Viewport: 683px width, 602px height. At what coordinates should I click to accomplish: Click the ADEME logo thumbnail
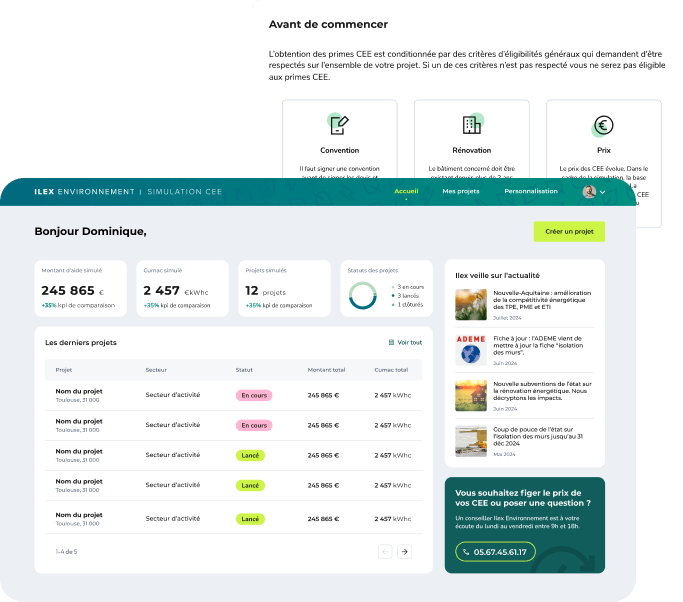coord(470,350)
